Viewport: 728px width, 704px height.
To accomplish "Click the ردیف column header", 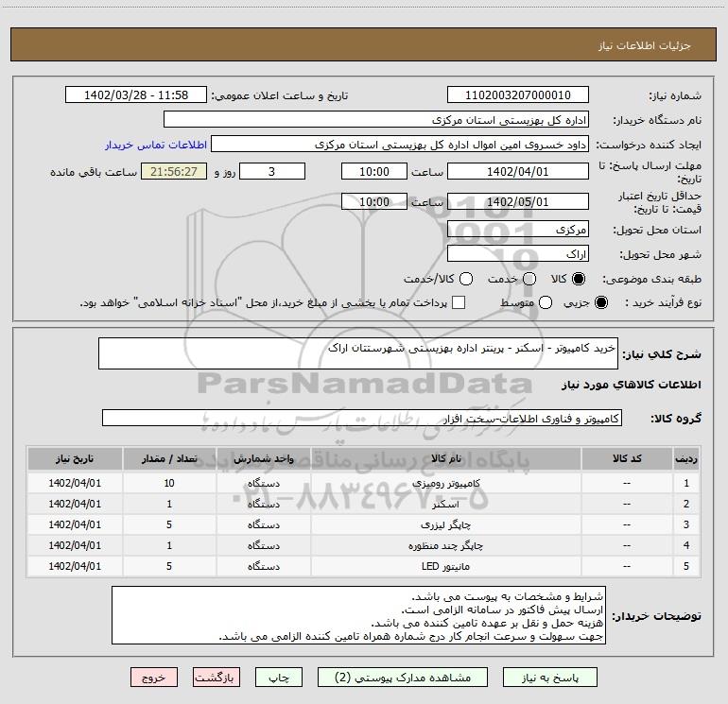I will pyautogui.click(x=686, y=458).
